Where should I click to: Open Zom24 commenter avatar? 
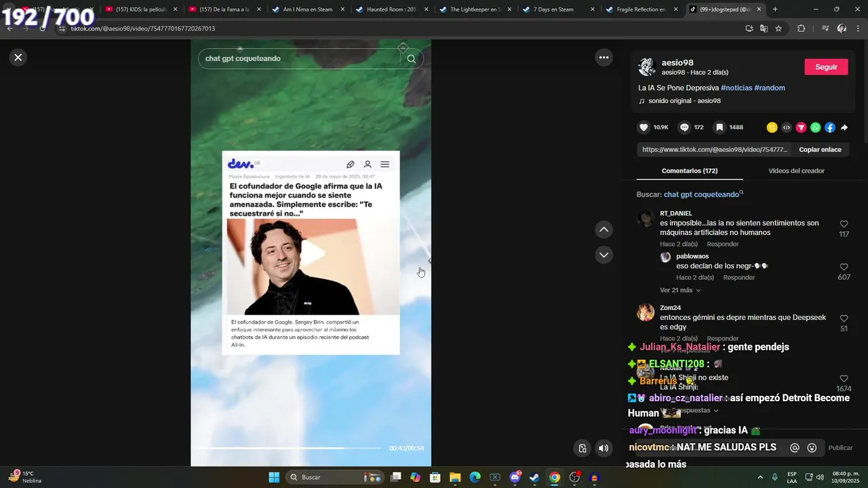[646, 312]
